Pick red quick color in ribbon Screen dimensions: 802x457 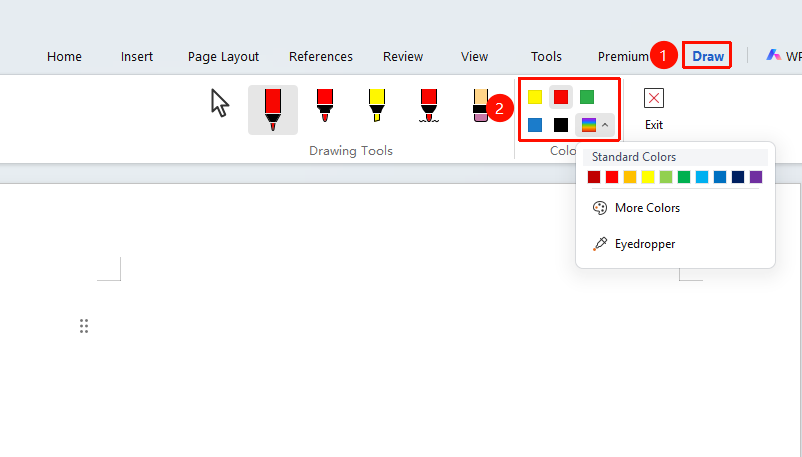point(561,97)
